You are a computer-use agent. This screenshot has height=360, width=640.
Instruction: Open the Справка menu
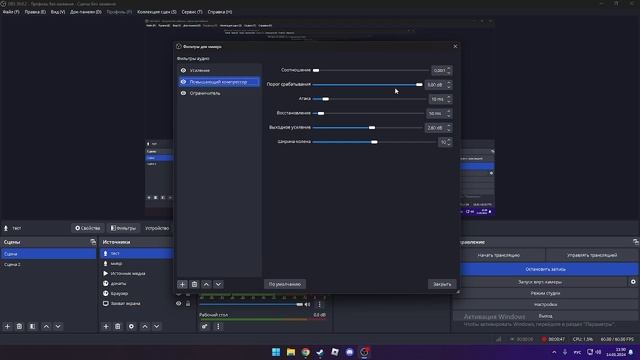[x=220, y=12]
